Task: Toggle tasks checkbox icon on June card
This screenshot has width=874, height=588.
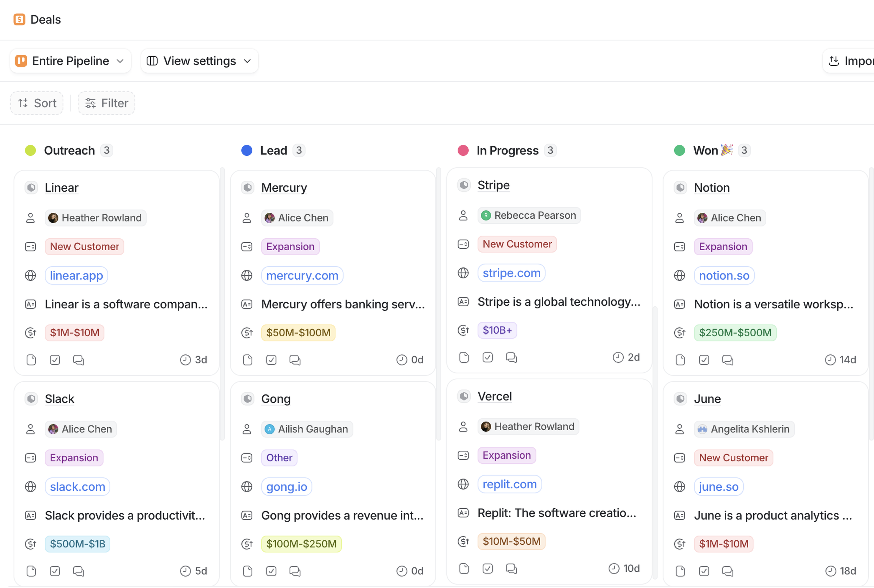Action: point(704,571)
